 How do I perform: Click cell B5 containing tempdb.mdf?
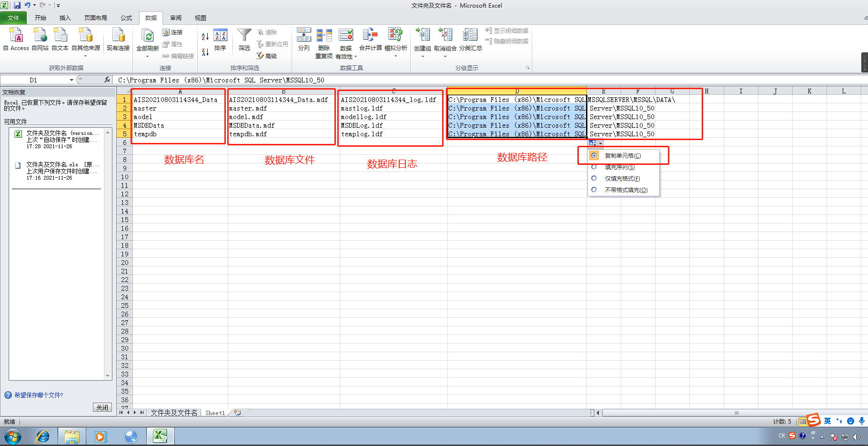coord(283,134)
